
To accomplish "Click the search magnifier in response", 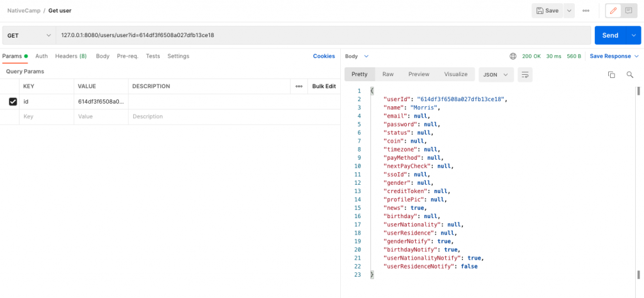I will click(x=630, y=75).
